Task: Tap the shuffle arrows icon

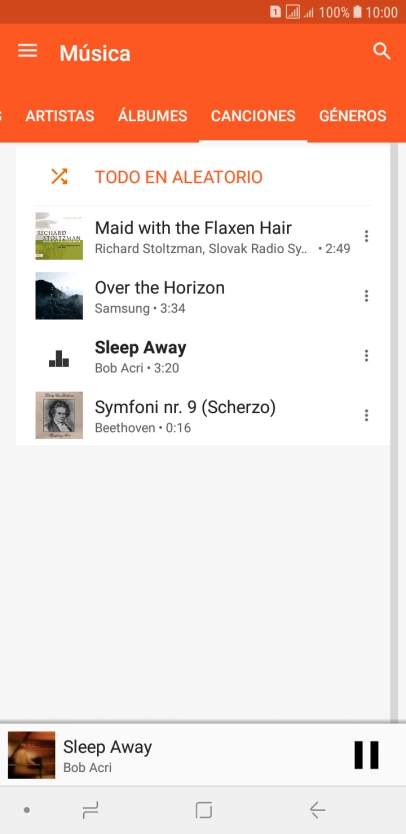Action: pos(59,177)
